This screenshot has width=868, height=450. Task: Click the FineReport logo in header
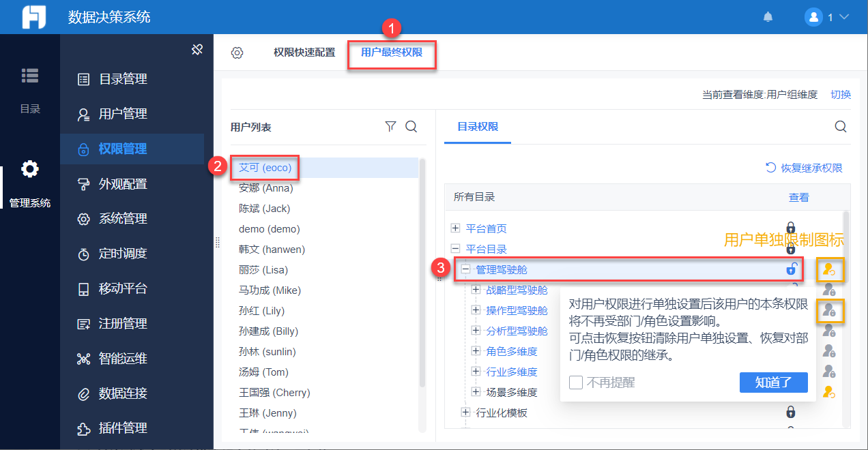33,17
